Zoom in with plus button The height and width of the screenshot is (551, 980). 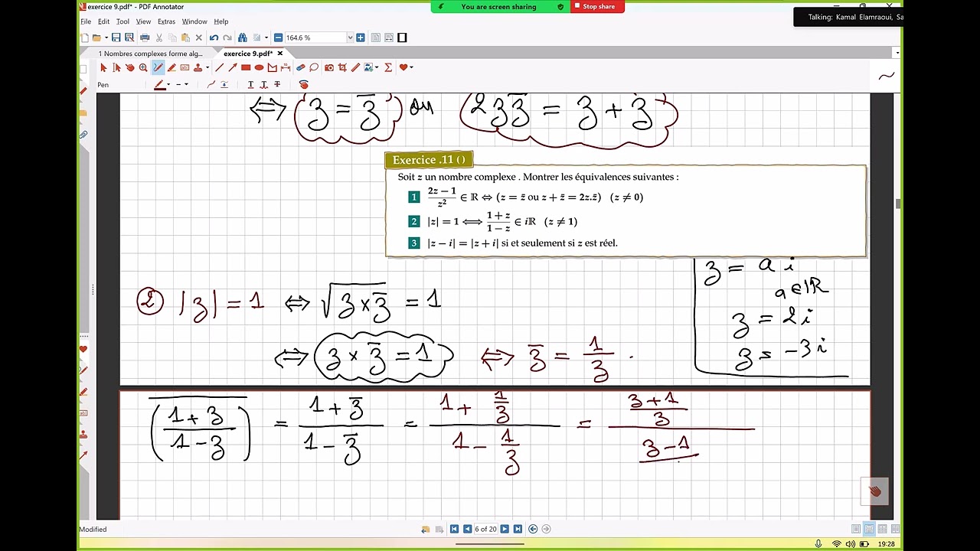tap(361, 37)
